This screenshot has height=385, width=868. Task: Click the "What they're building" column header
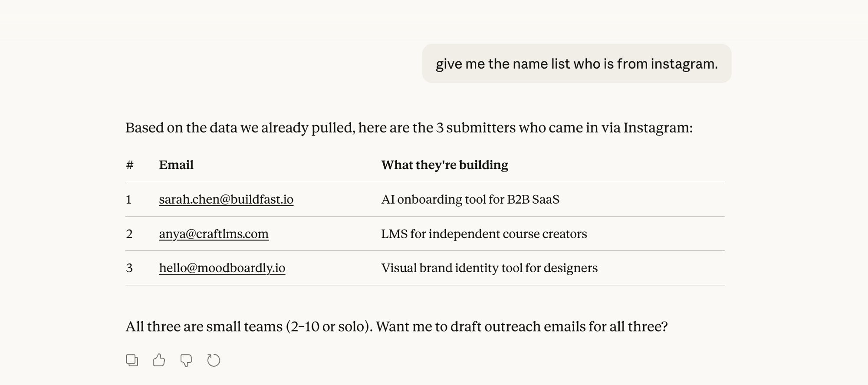444,165
